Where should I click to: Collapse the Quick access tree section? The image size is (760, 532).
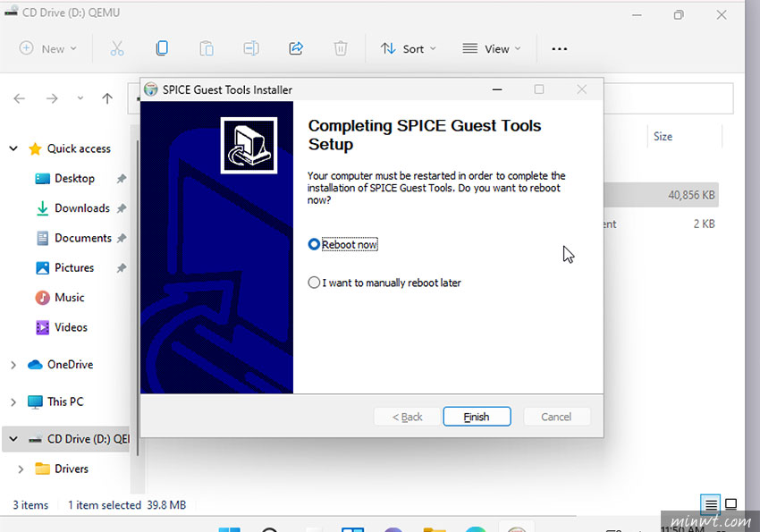[13, 148]
